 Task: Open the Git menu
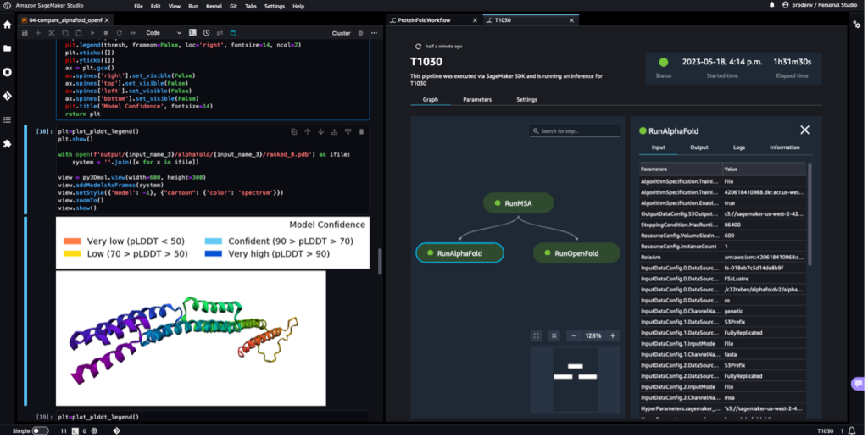234,6
